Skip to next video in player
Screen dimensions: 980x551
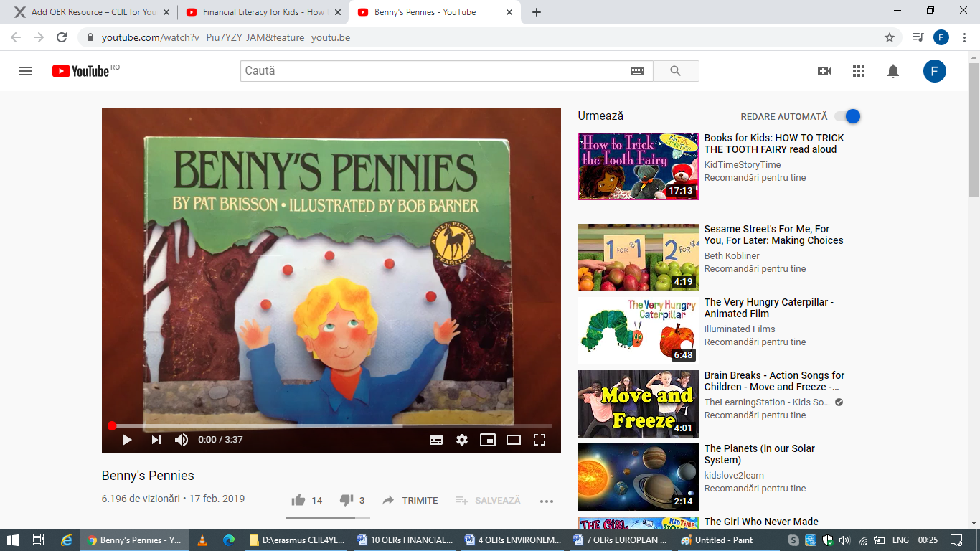(156, 440)
